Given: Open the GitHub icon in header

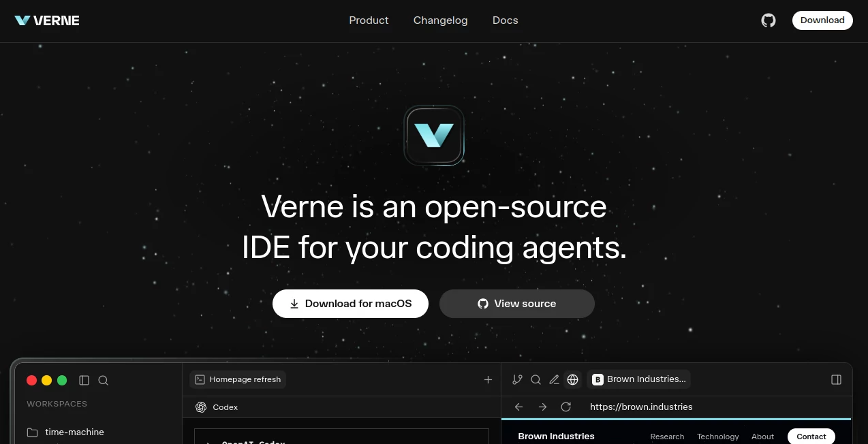Looking at the screenshot, I should tap(769, 20).
